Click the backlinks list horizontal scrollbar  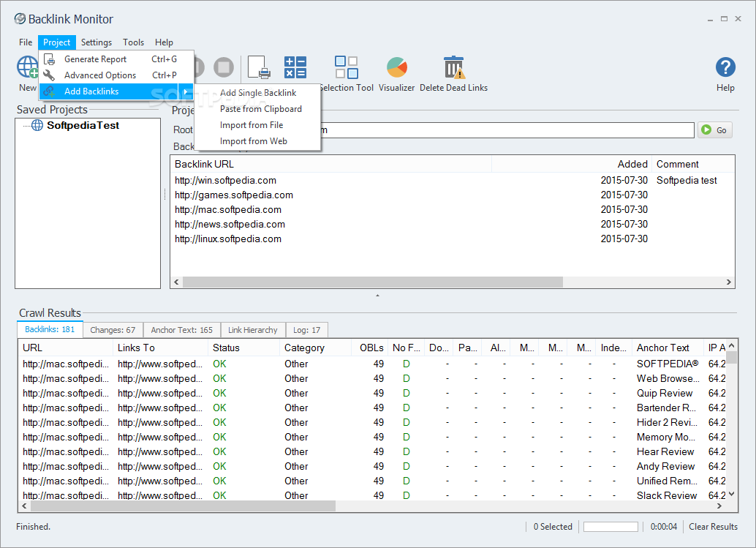pyautogui.click(x=373, y=282)
